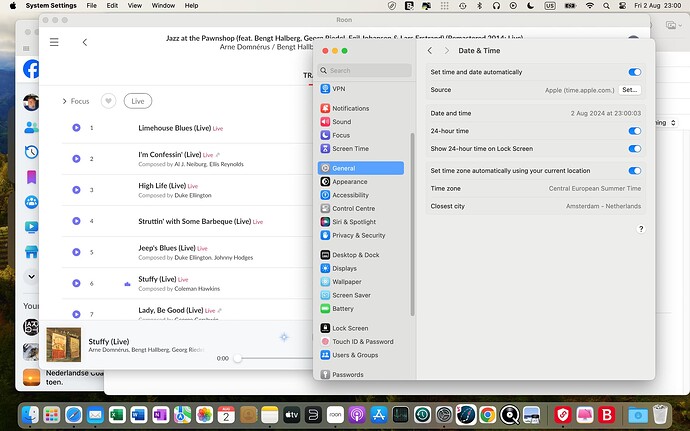Image resolution: width=690 pixels, height=431 pixels.
Task: Open Roon hamburger menu
Action: coord(54,42)
